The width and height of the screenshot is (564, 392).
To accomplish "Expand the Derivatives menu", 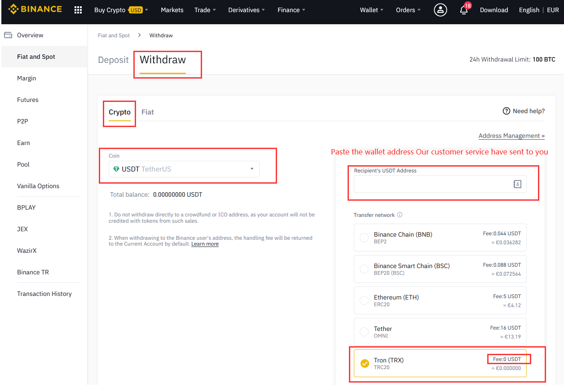I will click(x=247, y=10).
